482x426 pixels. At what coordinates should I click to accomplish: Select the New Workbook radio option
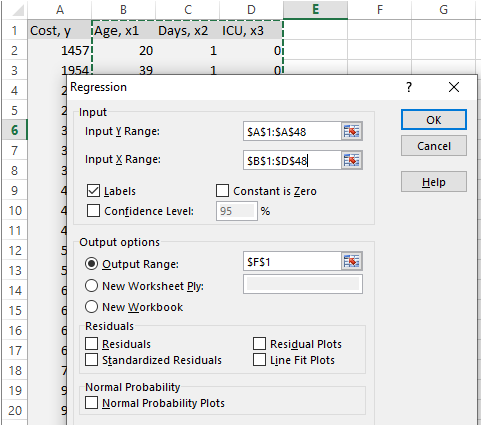[x=91, y=307]
